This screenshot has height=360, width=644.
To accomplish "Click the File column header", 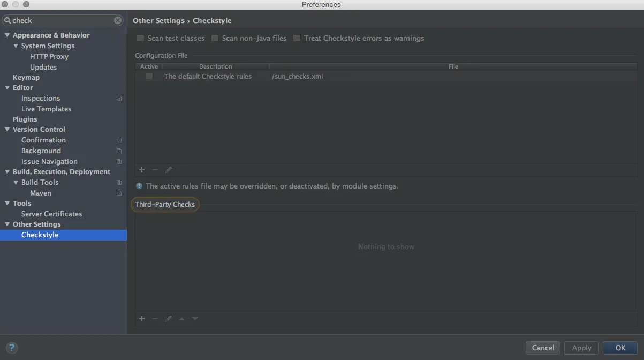I will coord(453,66).
